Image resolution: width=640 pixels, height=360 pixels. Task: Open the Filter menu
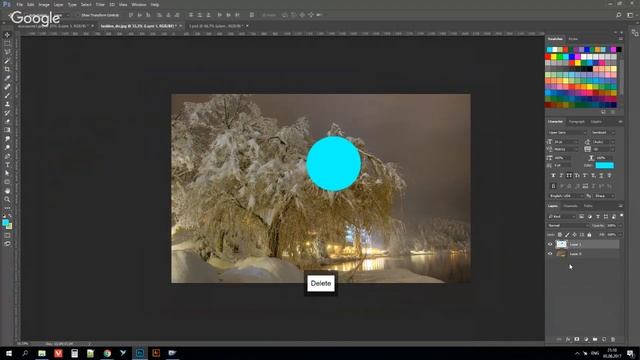(x=100, y=4)
